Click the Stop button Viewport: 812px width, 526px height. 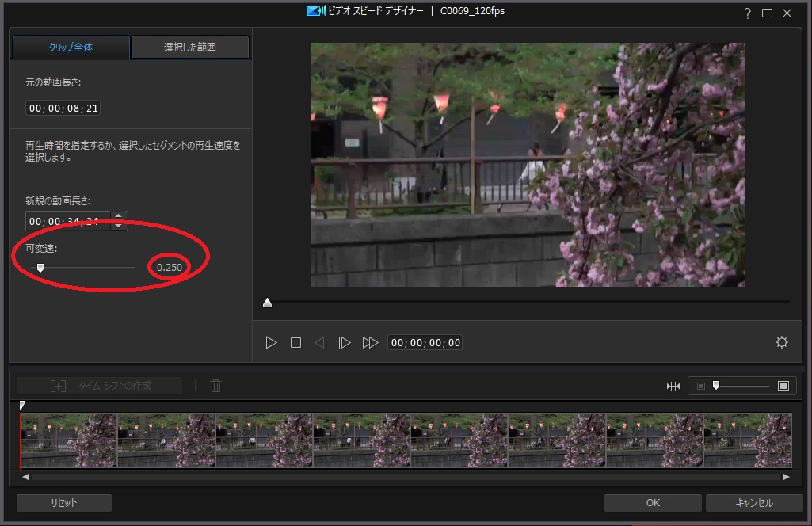tap(295, 343)
